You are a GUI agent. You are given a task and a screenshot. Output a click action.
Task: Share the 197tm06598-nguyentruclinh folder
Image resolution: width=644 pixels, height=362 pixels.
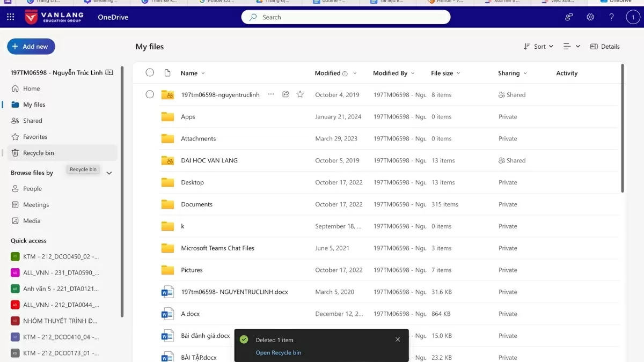tap(286, 94)
